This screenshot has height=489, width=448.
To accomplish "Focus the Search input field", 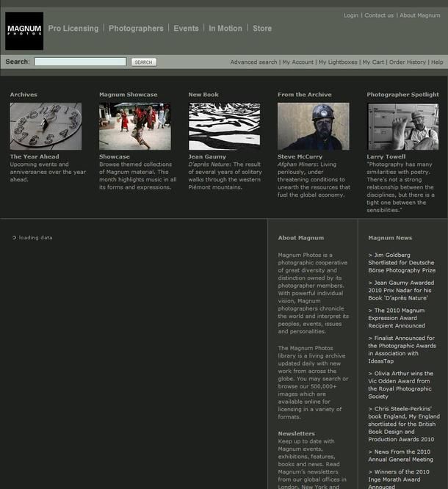I will point(81,62).
